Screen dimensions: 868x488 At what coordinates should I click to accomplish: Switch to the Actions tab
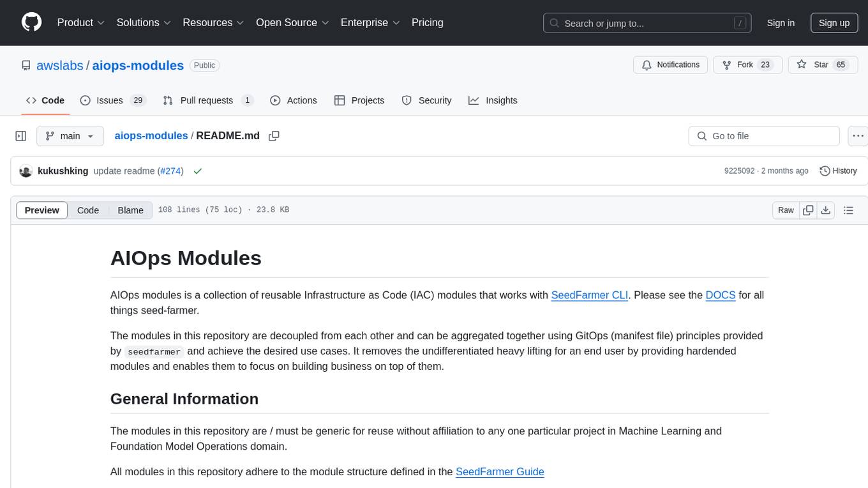tap(294, 100)
